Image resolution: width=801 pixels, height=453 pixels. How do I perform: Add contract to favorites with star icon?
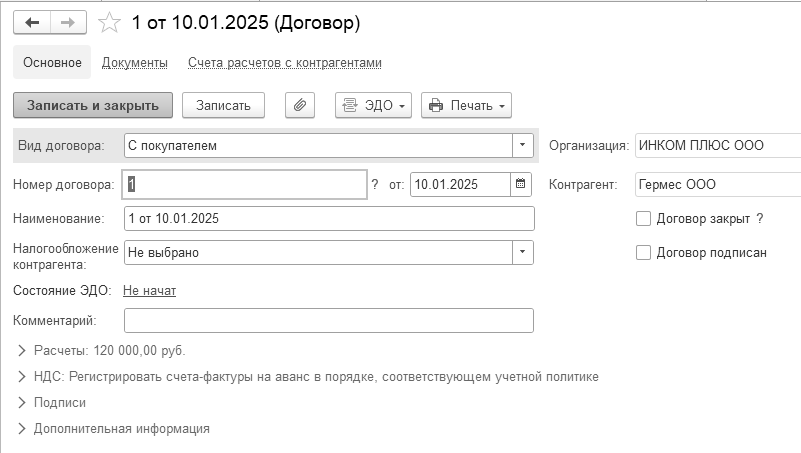click(x=109, y=23)
